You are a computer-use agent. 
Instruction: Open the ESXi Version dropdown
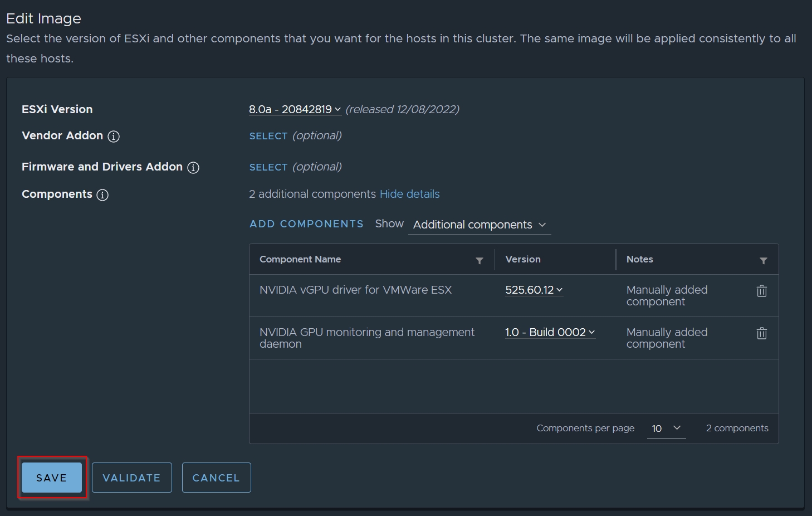(295, 109)
